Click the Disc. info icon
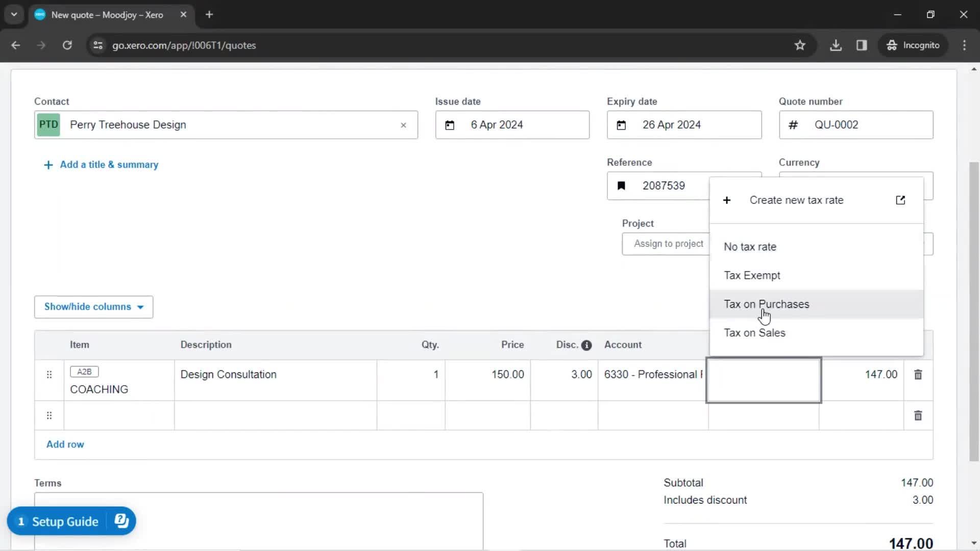 586,345
